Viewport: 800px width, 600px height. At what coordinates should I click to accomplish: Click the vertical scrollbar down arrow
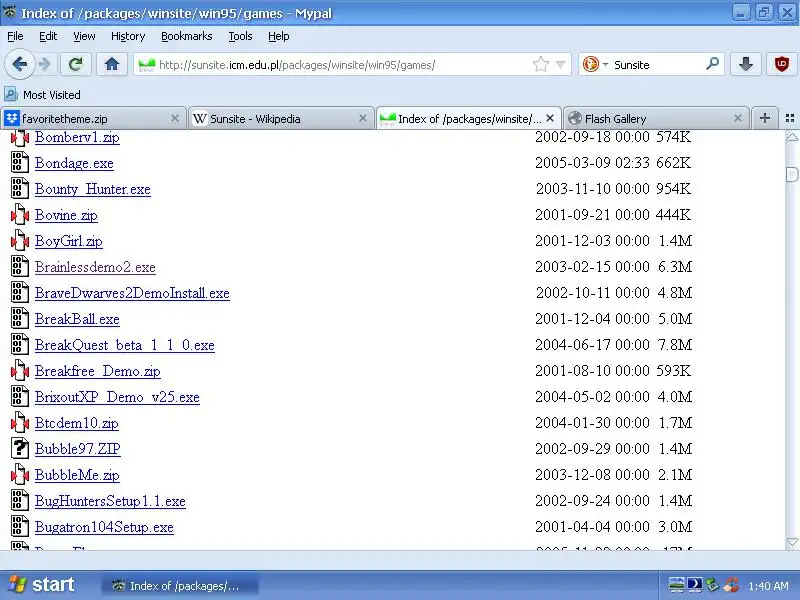coord(792,542)
